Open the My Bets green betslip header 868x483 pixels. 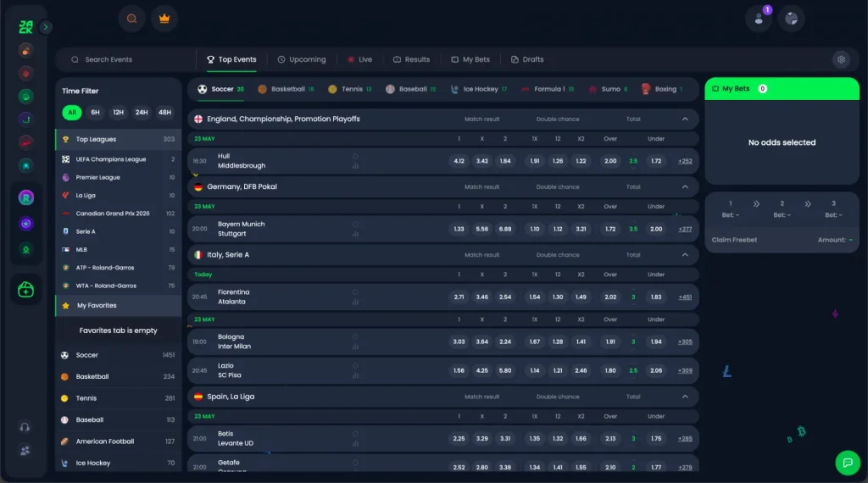pyautogui.click(x=782, y=88)
